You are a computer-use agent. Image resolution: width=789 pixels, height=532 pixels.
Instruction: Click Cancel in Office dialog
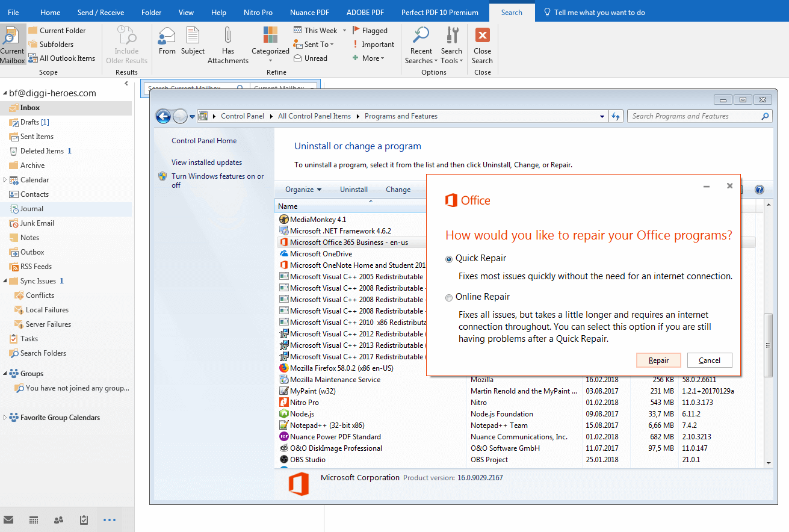tap(710, 360)
